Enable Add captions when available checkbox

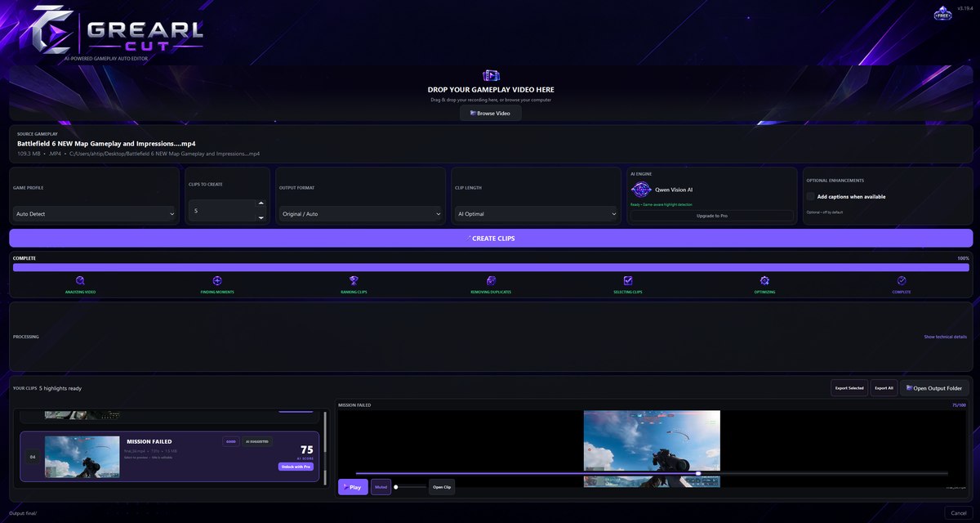(x=810, y=196)
